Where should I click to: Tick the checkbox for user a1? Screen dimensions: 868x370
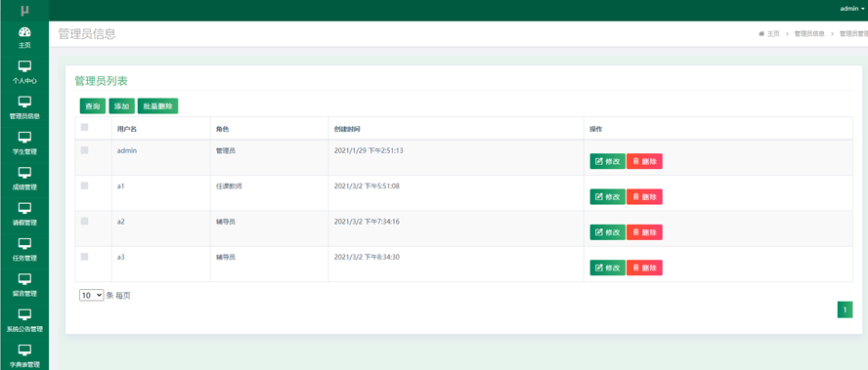pyautogui.click(x=85, y=185)
